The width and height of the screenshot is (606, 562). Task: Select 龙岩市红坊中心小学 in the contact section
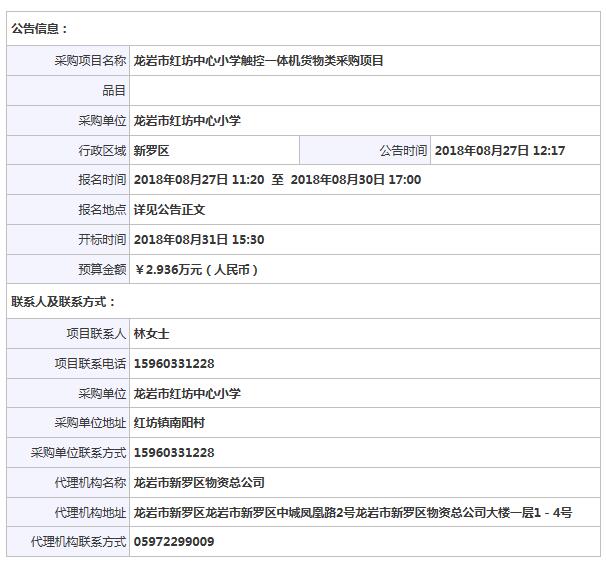point(187,393)
